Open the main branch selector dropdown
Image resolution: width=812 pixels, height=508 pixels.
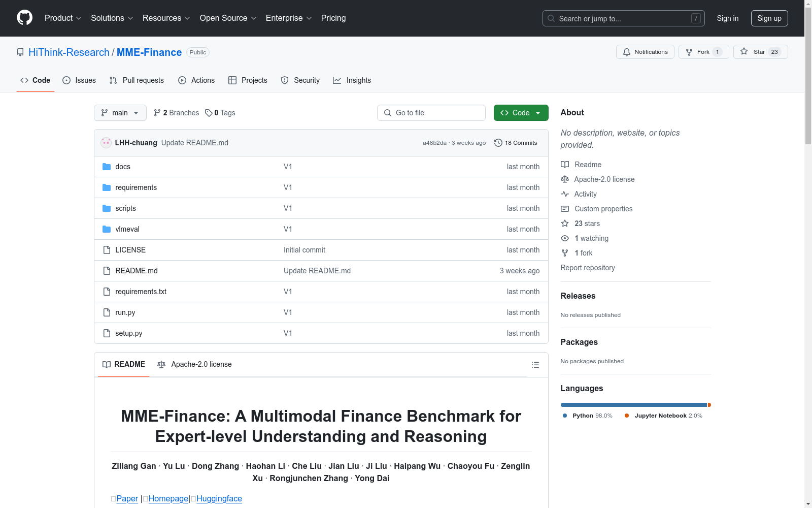point(120,113)
